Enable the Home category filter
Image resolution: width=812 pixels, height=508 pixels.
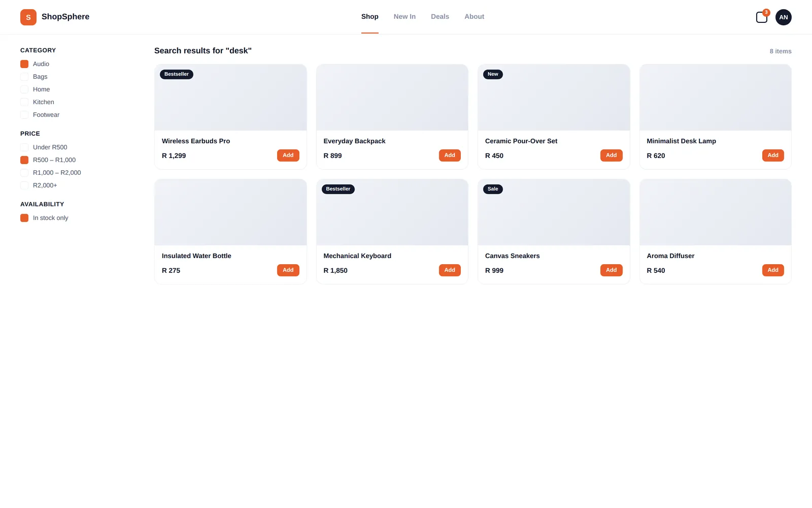pos(24,89)
